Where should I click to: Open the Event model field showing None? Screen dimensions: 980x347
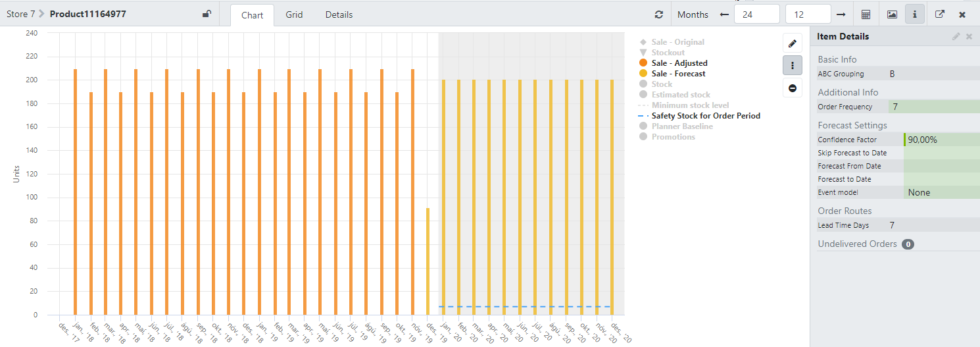[941, 192]
